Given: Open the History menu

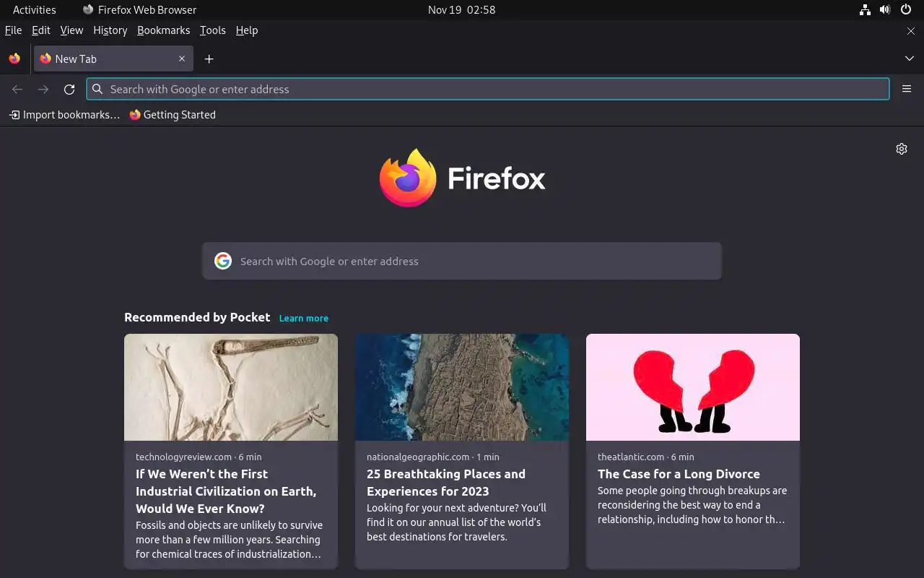Looking at the screenshot, I should 110,30.
